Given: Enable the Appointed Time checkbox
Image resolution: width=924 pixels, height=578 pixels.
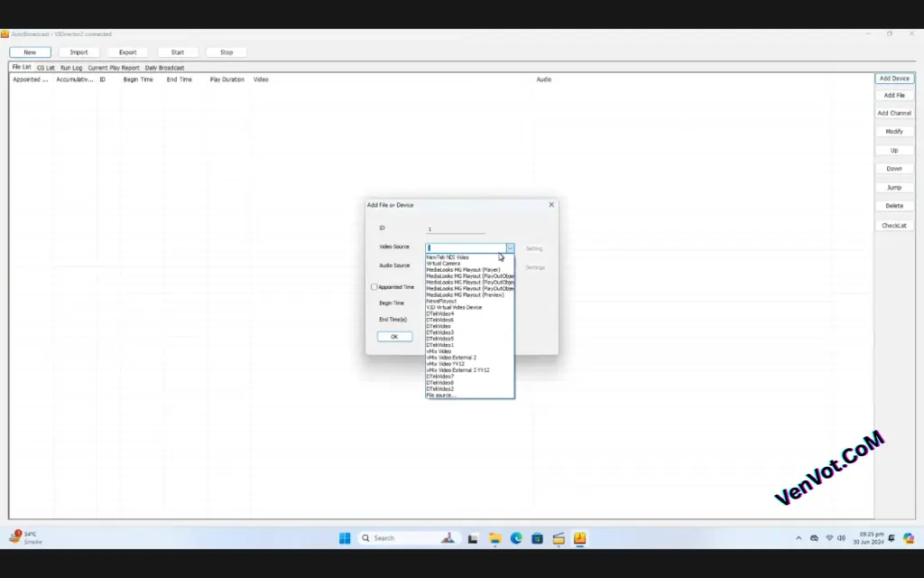Looking at the screenshot, I should click(x=374, y=286).
